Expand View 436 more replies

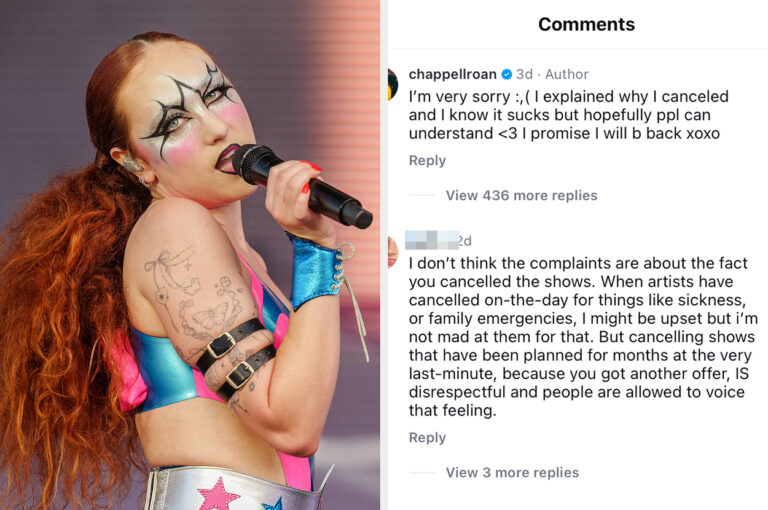521,195
